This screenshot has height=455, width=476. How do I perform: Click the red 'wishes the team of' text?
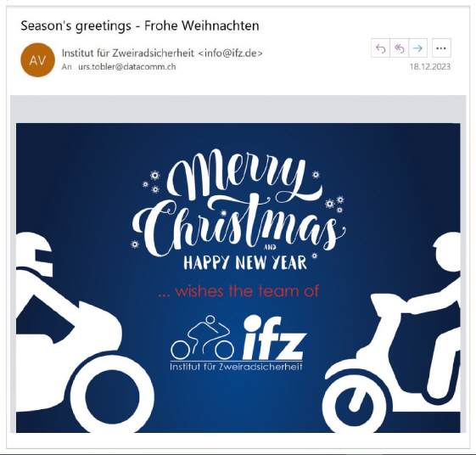tap(238, 291)
